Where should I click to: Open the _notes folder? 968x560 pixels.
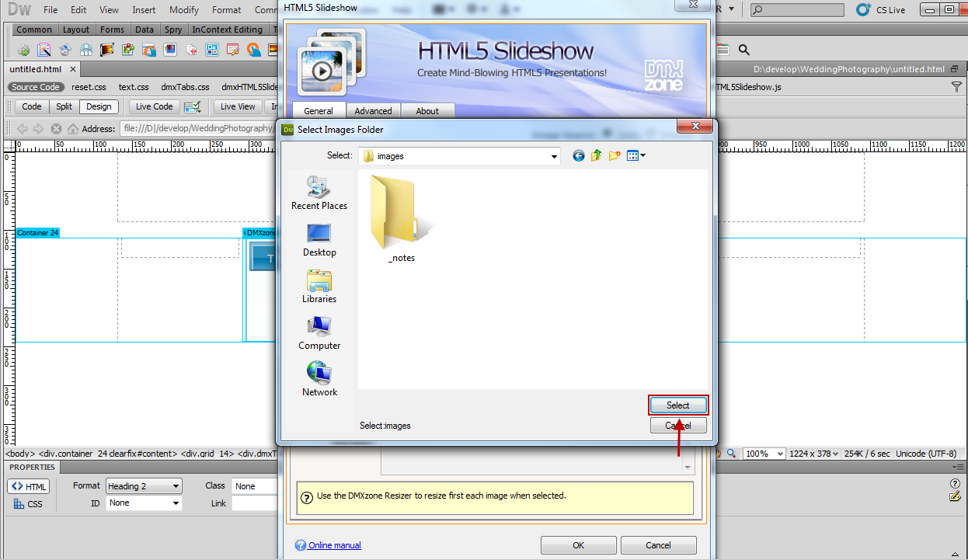tap(402, 219)
